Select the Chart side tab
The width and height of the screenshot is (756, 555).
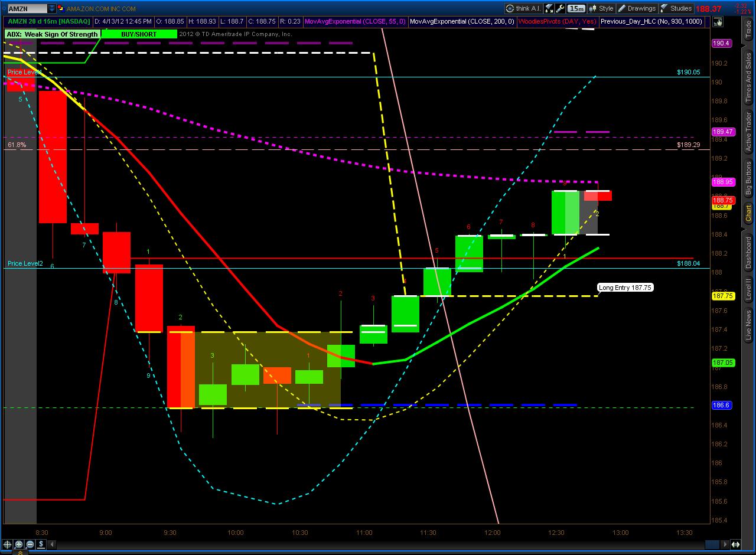(x=748, y=213)
